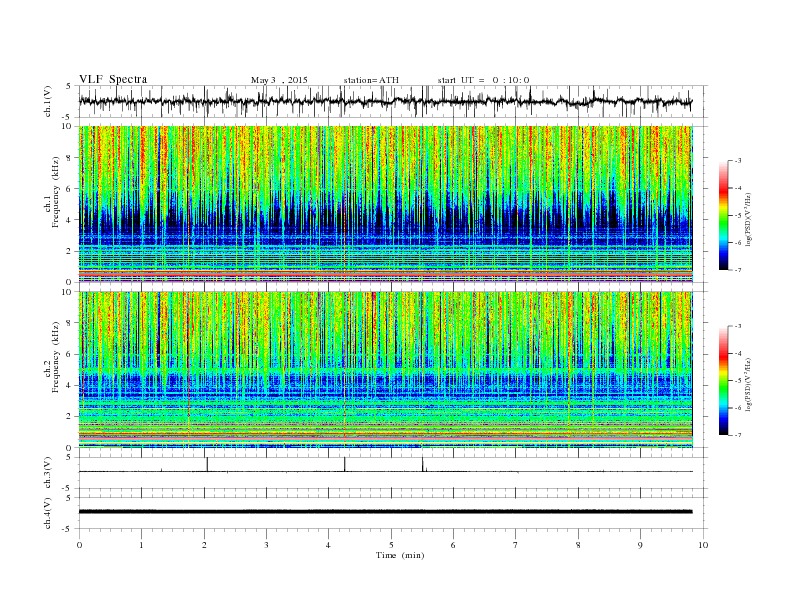Screen dimensions: 792x612
Task: Click the ch.4 thick waveform band
Action: tap(385, 512)
